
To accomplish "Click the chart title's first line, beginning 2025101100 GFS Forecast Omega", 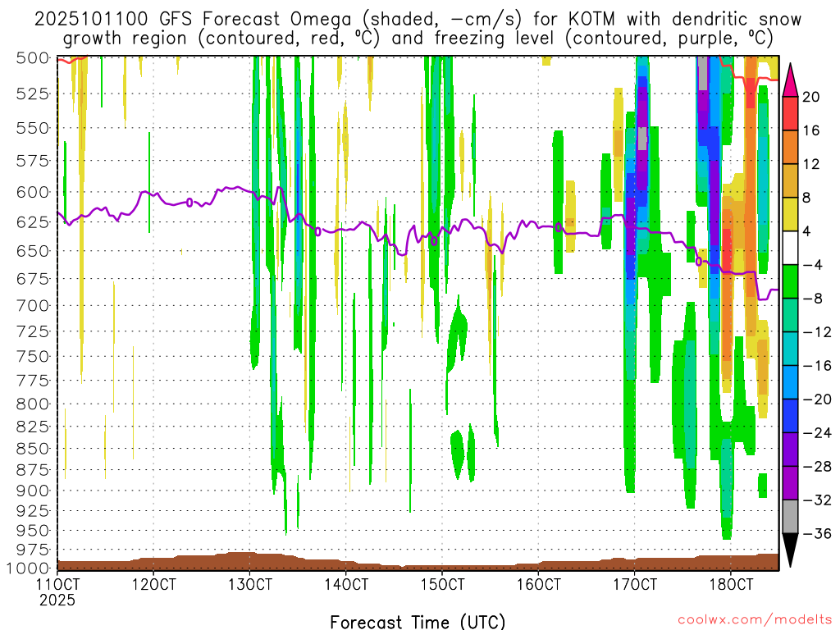I will coord(418,20).
